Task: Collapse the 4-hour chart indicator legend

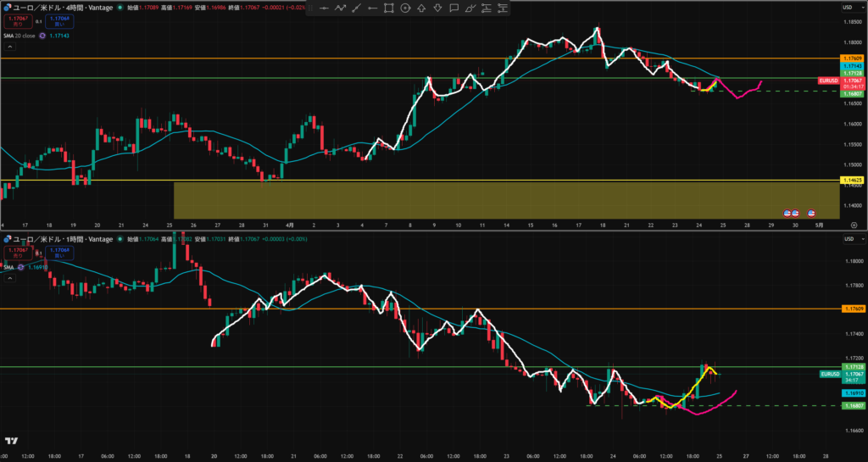Action: click(x=8, y=46)
